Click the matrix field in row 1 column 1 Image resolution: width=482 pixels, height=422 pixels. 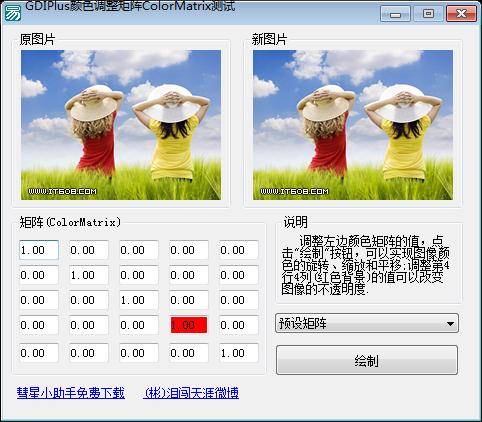pyautogui.click(x=39, y=250)
